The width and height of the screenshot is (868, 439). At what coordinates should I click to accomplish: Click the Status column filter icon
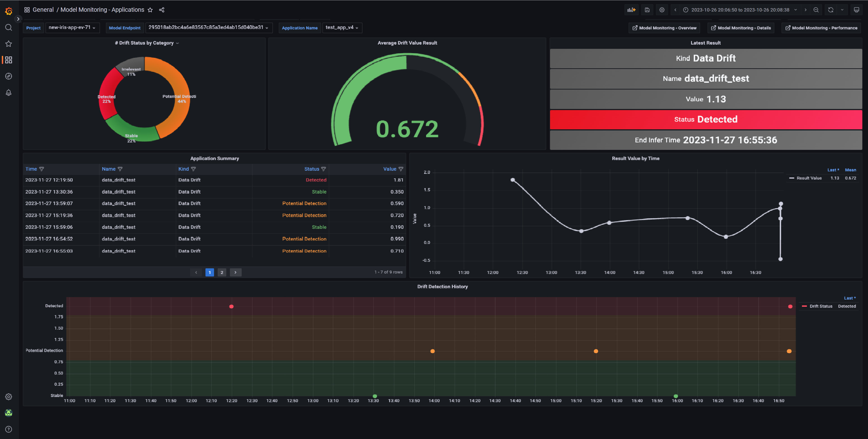[x=324, y=169]
